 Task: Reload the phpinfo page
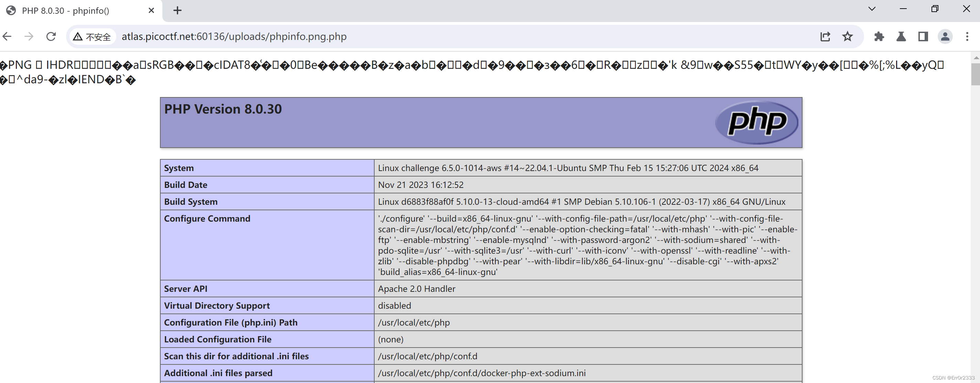(51, 36)
